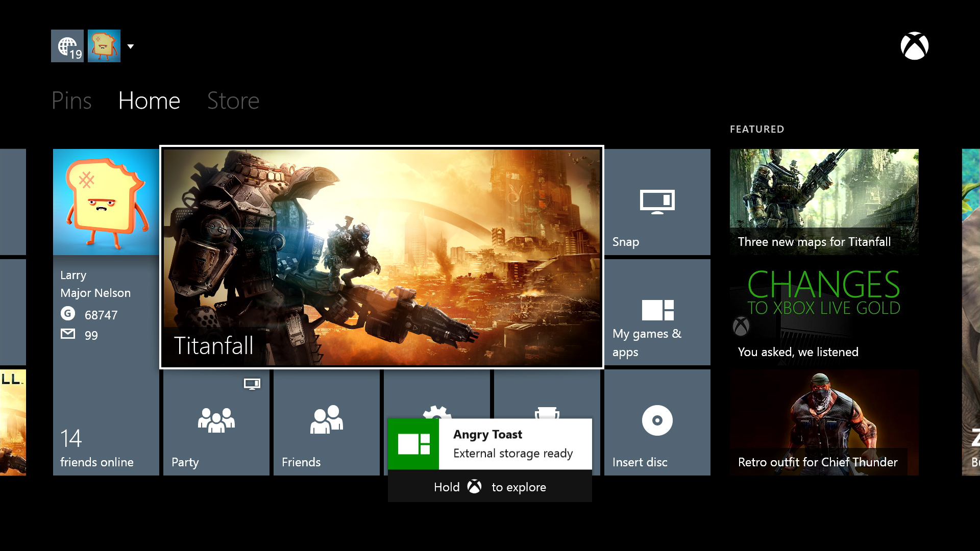Launch the Titanfall game tile
The width and height of the screenshot is (980, 551).
[x=382, y=257]
